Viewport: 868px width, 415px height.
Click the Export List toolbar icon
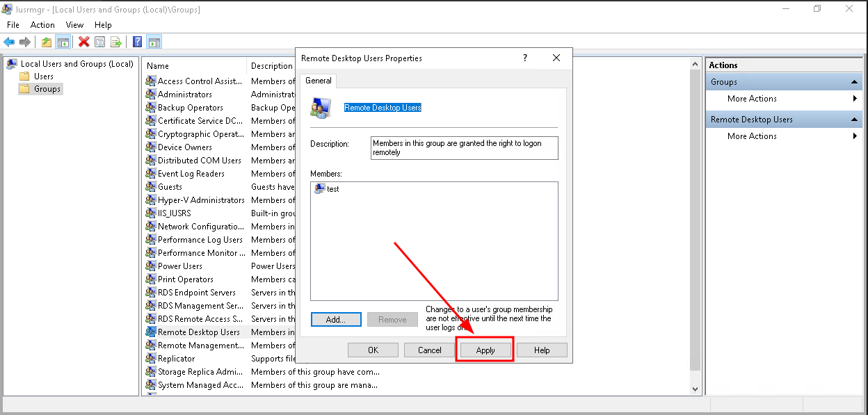(x=116, y=42)
